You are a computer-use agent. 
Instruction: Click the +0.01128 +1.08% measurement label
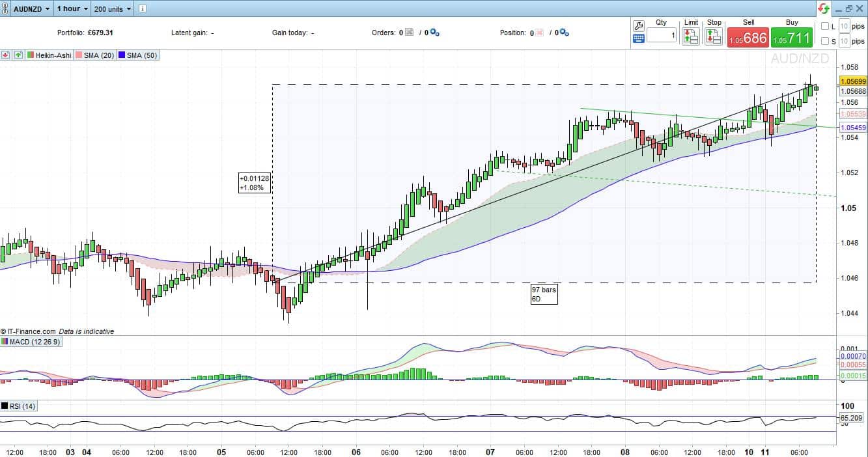coord(255,182)
